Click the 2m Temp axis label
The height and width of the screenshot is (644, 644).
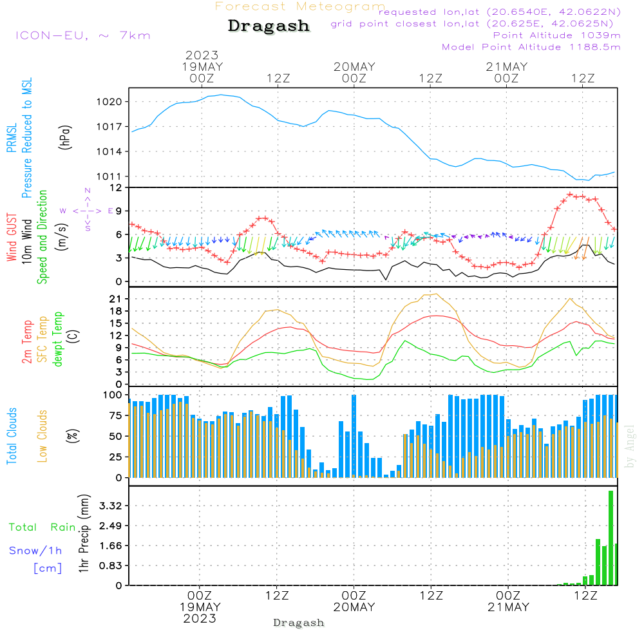[x=27, y=341]
